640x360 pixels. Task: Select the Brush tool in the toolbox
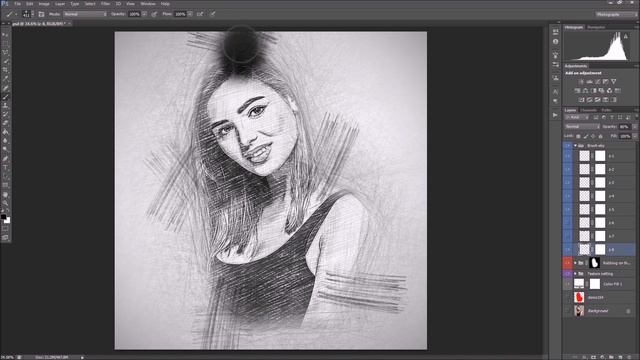5,97
